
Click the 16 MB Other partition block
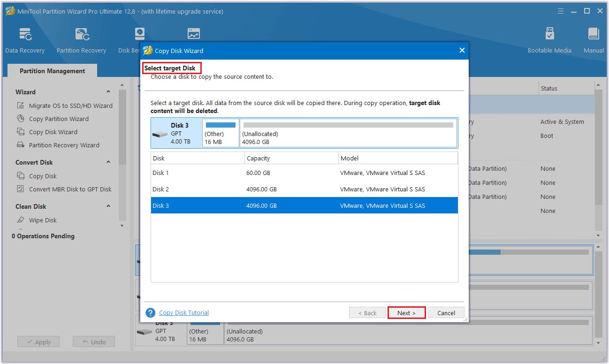pyautogui.click(x=221, y=133)
